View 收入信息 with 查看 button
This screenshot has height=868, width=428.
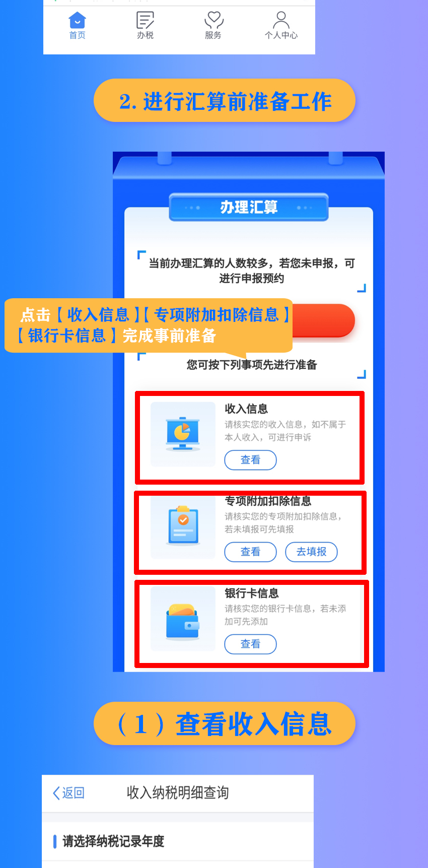coord(250,460)
